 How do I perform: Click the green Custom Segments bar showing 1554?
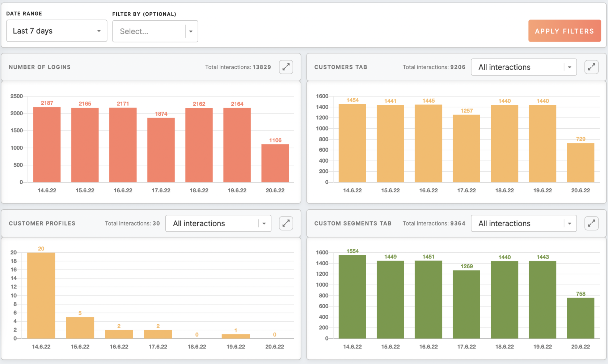[x=352, y=297]
